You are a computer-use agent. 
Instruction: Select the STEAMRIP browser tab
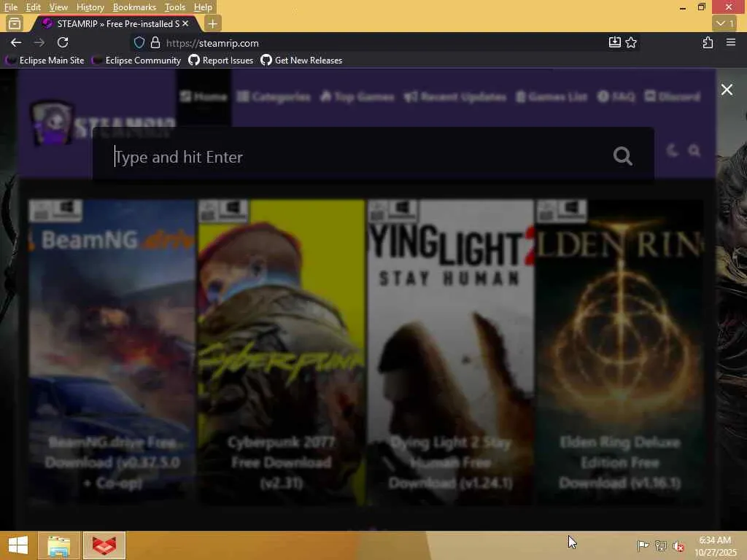pyautogui.click(x=117, y=23)
